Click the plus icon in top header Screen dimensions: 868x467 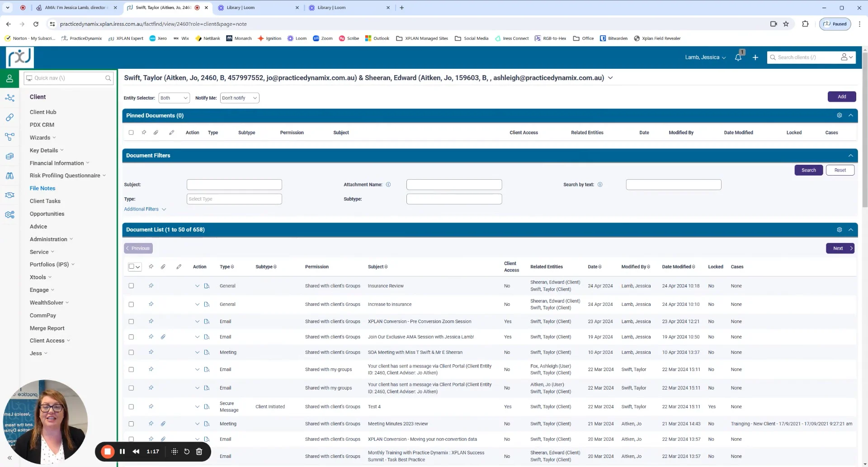coord(755,57)
